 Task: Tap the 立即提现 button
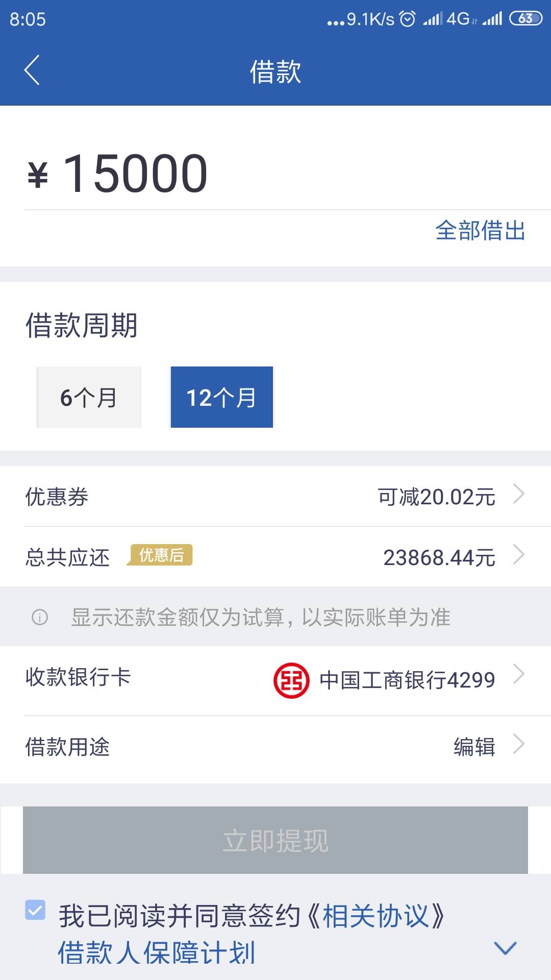coord(275,840)
